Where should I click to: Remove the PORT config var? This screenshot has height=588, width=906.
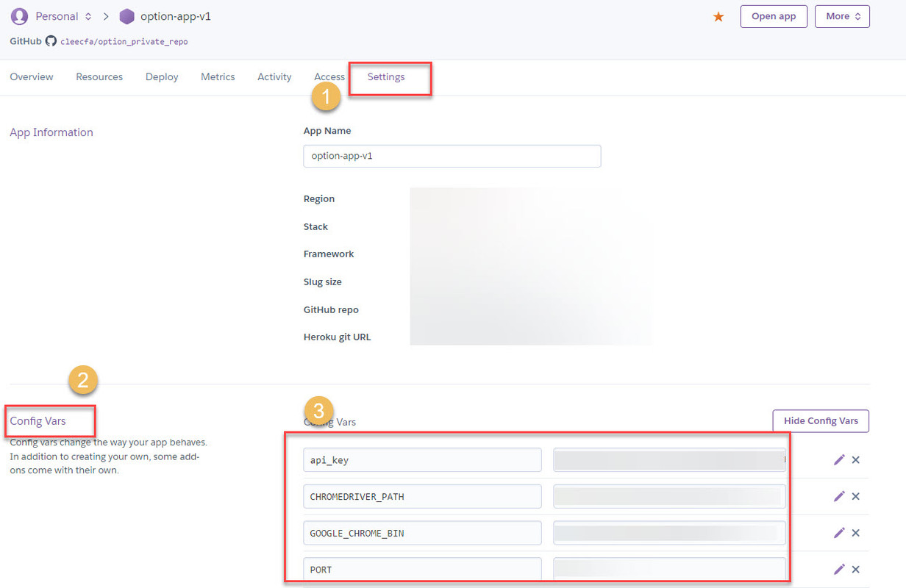(856, 569)
